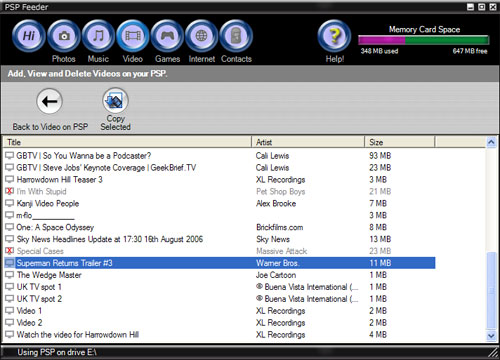Select 'UK TV spot 1' video

[x=219, y=287]
